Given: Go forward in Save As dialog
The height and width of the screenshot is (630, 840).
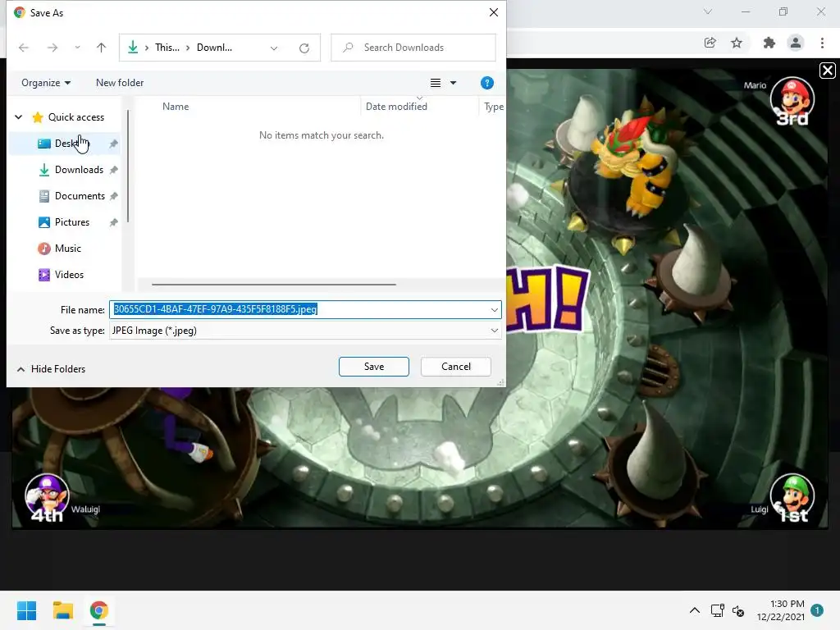Looking at the screenshot, I should pyautogui.click(x=52, y=48).
